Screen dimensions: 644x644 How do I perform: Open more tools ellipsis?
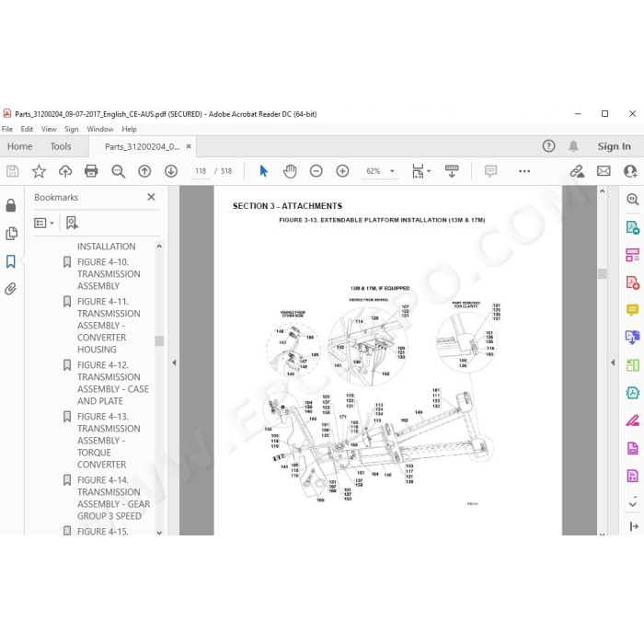(x=524, y=171)
